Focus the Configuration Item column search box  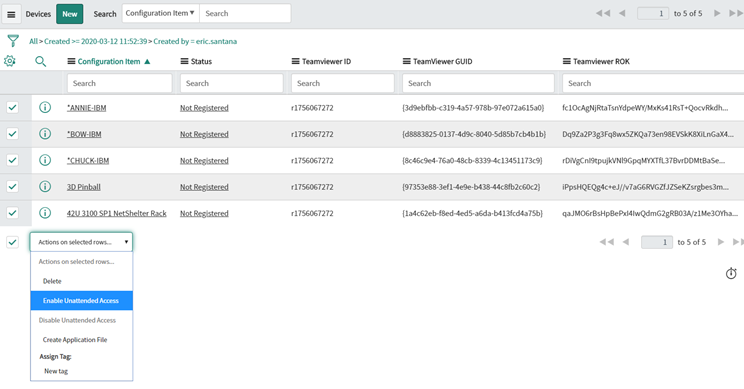point(120,83)
